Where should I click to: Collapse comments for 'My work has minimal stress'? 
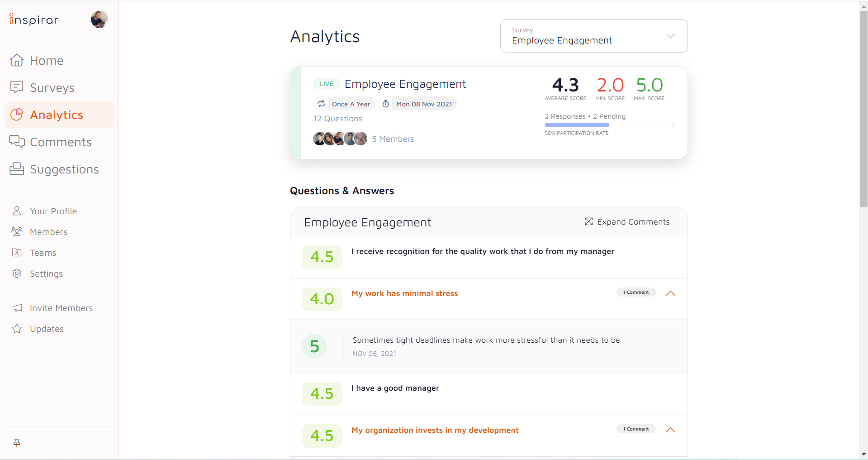[x=670, y=293]
